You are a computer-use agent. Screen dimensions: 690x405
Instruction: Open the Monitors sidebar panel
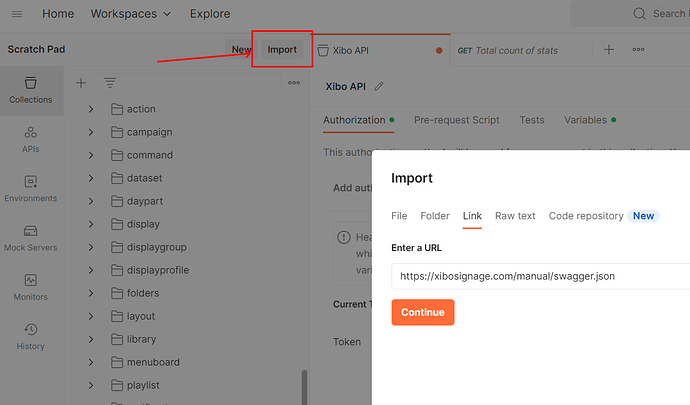tap(30, 286)
